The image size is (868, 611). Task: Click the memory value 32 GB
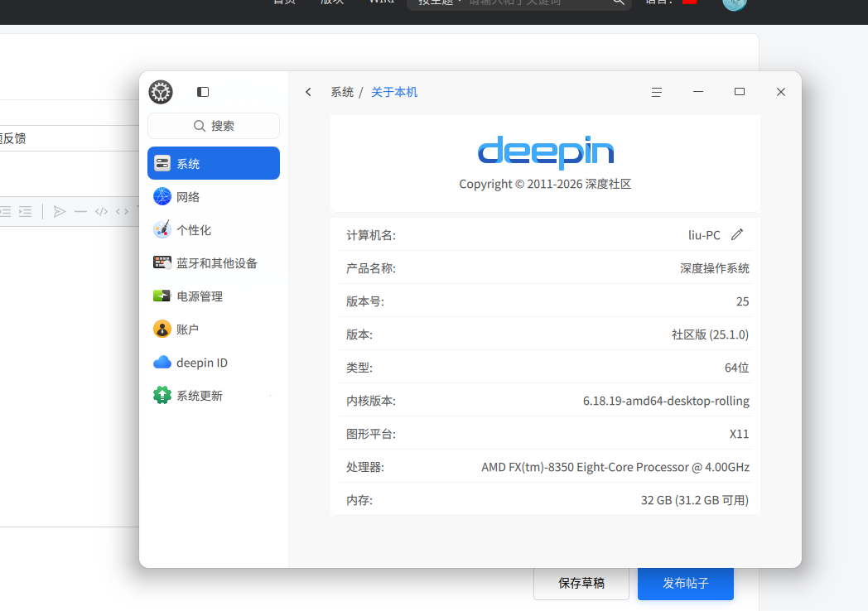point(695,500)
